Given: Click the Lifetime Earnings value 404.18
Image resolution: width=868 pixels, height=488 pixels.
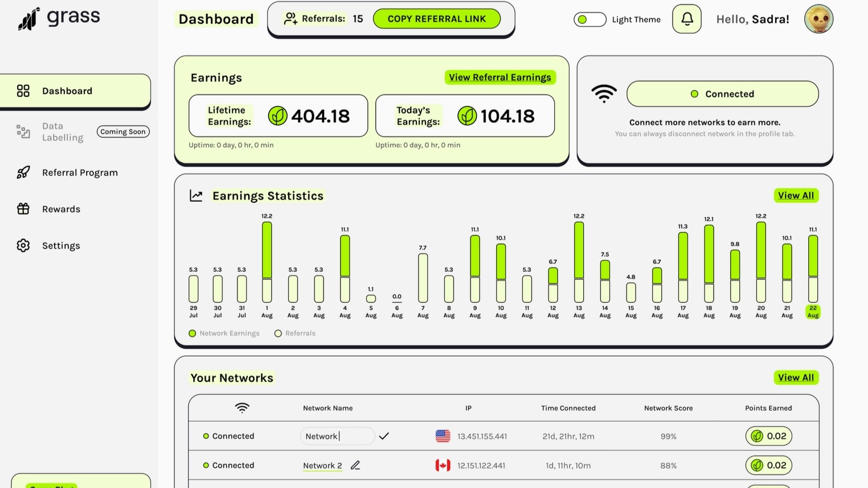Looking at the screenshot, I should pyautogui.click(x=321, y=116).
